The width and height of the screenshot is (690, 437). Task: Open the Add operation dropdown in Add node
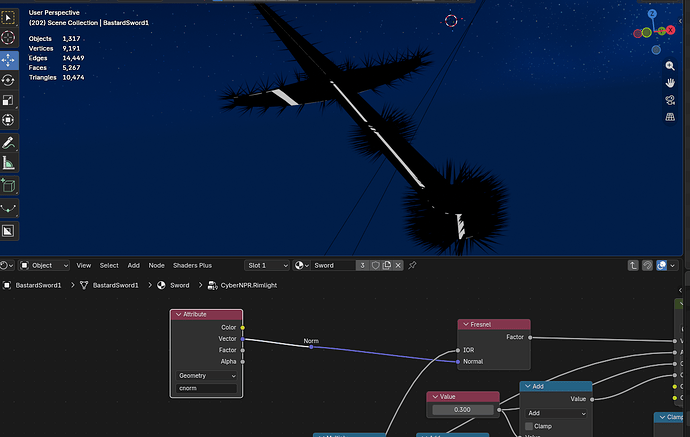click(x=556, y=413)
